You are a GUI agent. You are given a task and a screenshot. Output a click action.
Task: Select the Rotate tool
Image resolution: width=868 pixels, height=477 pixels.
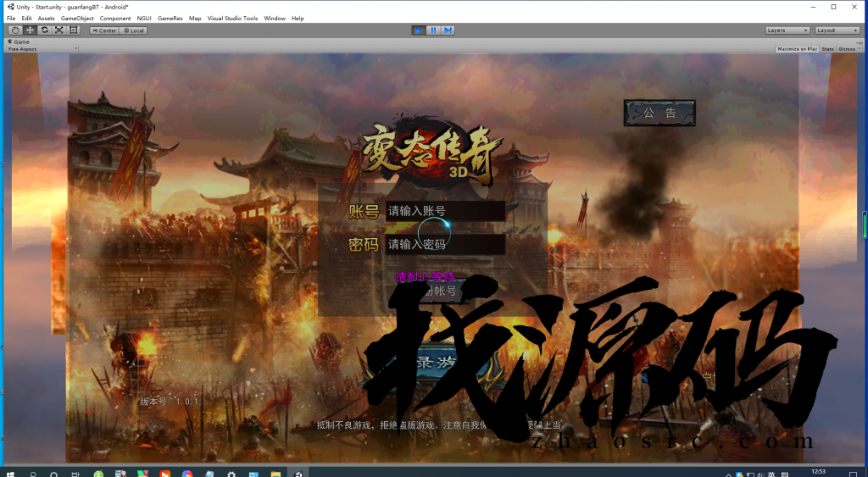coord(44,31)
